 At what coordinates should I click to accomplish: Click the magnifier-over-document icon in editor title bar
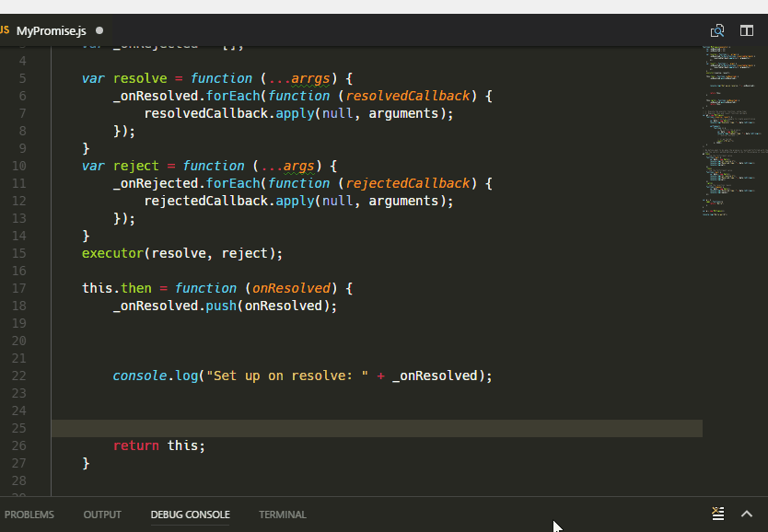(x=717, y=30)
